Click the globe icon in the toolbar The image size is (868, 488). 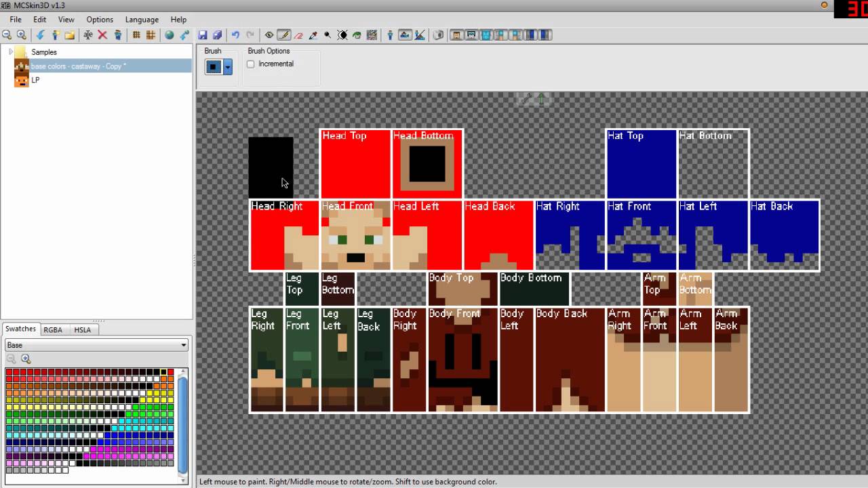170,35
